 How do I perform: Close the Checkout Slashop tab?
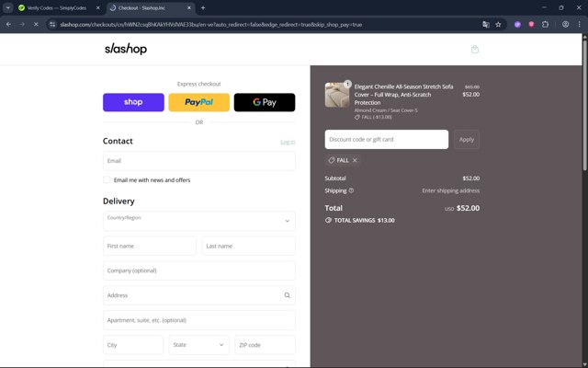point(189,7)
